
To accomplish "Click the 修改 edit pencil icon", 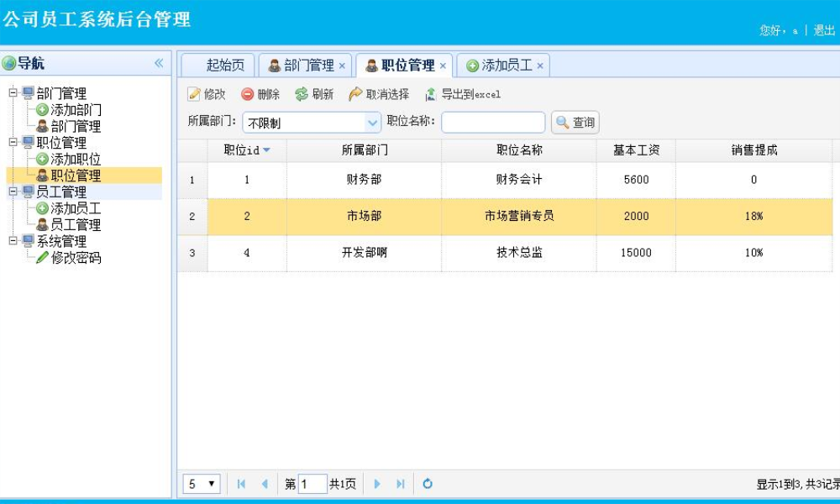I will coord(194,95).
